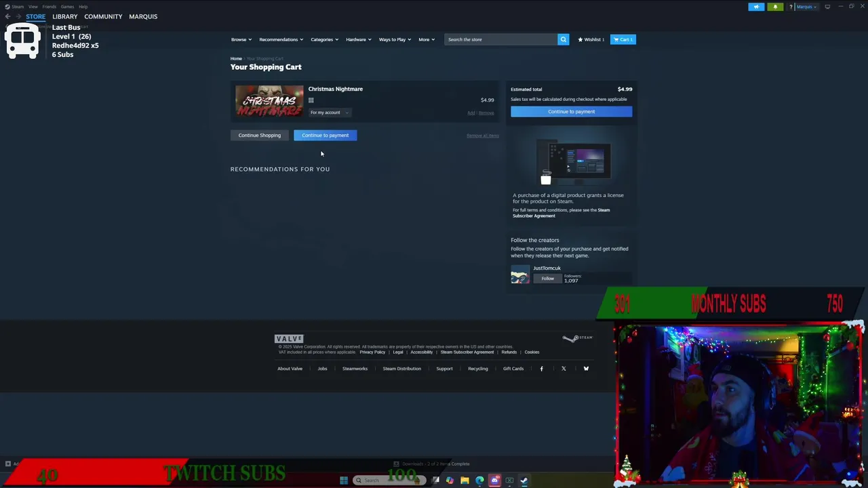Click the JustTomcuk creator avatar
The image size is (868, 488).
(x=520, y=274)
